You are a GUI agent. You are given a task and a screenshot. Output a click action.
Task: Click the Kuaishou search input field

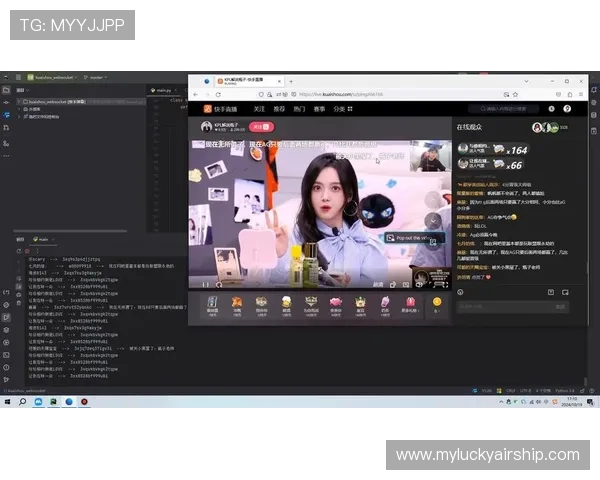[x=510, y=108]
